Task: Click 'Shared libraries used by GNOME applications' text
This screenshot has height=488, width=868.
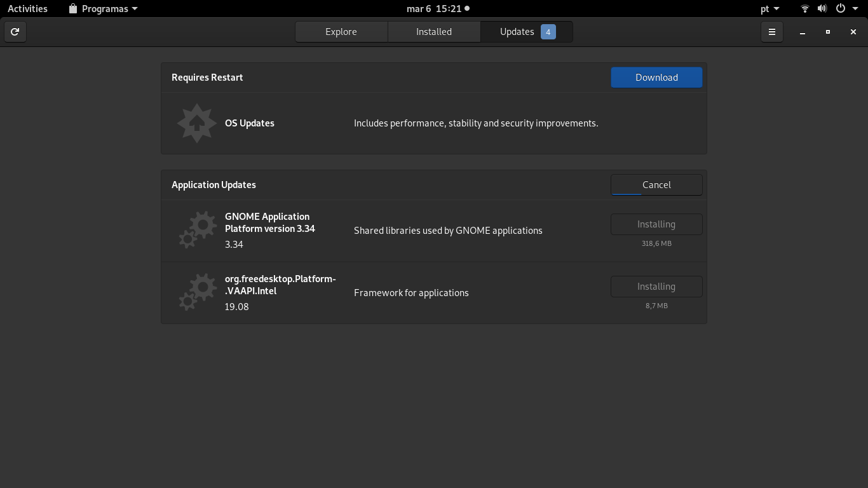Action: tap(448, 231)
